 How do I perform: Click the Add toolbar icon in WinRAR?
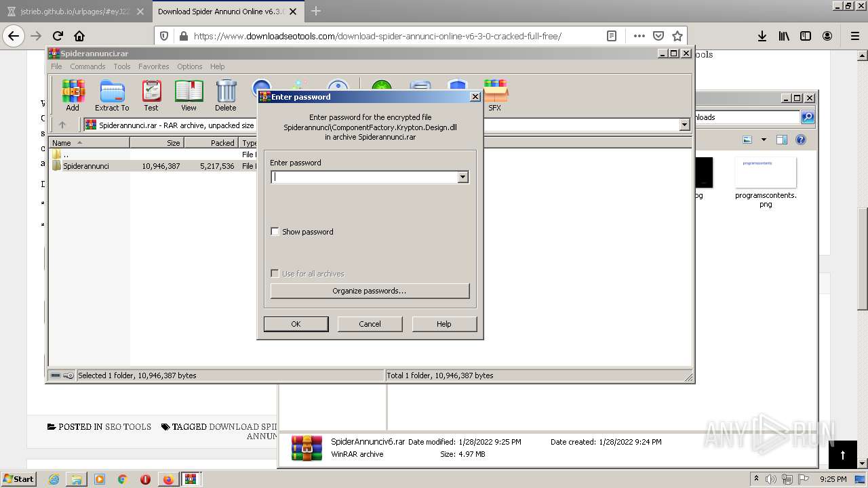point(73,95)
